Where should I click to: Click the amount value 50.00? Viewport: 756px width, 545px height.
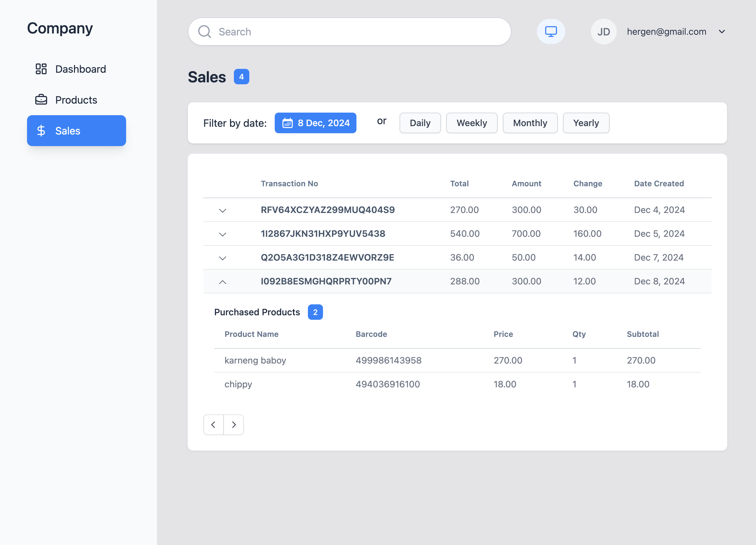tap(523, 257)
